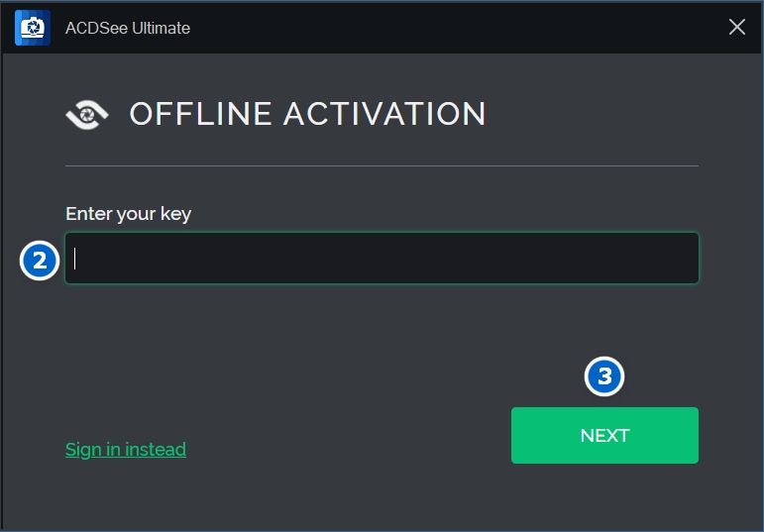Click the ACDSee Ultimate window title text
The image size is (764, 532).
(127, 28)
